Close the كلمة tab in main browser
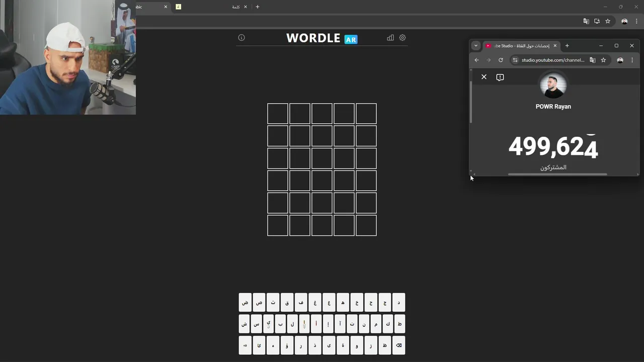 pyautogui.click(x=246, y=7)
